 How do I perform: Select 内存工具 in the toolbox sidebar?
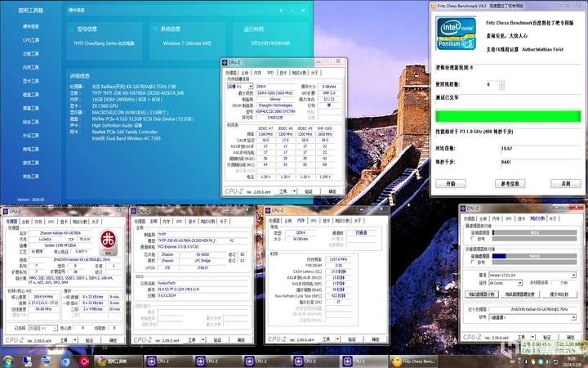coord(31,68)
